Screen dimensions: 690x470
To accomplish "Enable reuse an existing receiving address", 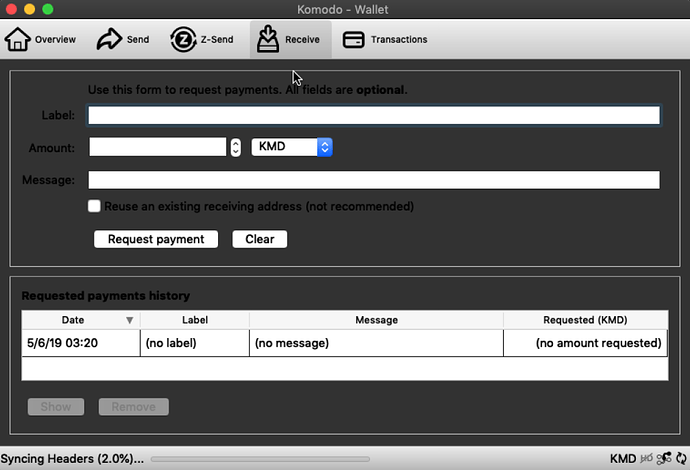I will point(94,206).
